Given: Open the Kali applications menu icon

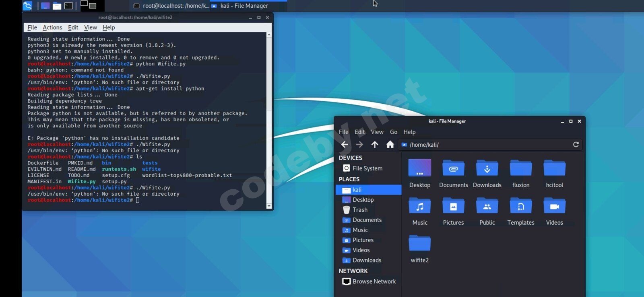Looking at the screenshot, I should 27,6.
